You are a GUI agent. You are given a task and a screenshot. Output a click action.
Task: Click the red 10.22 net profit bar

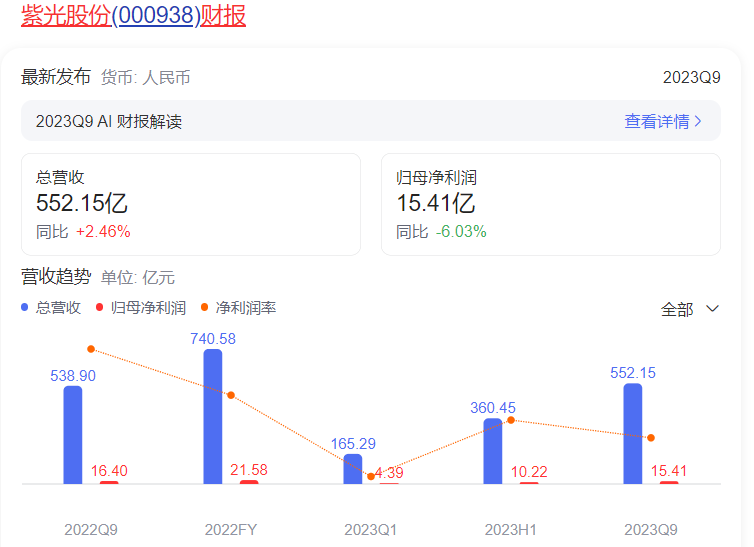tap(529, 483)
